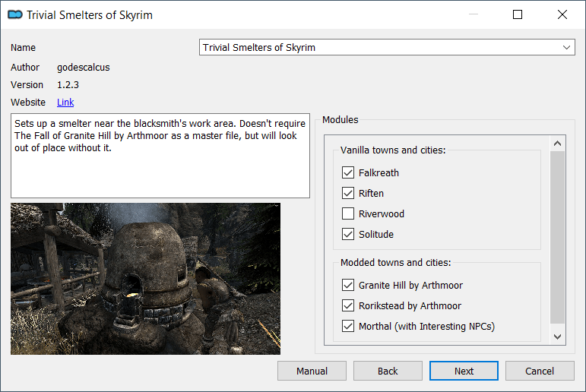
Task: Cancel the mod installation
Action: point(540,371)
